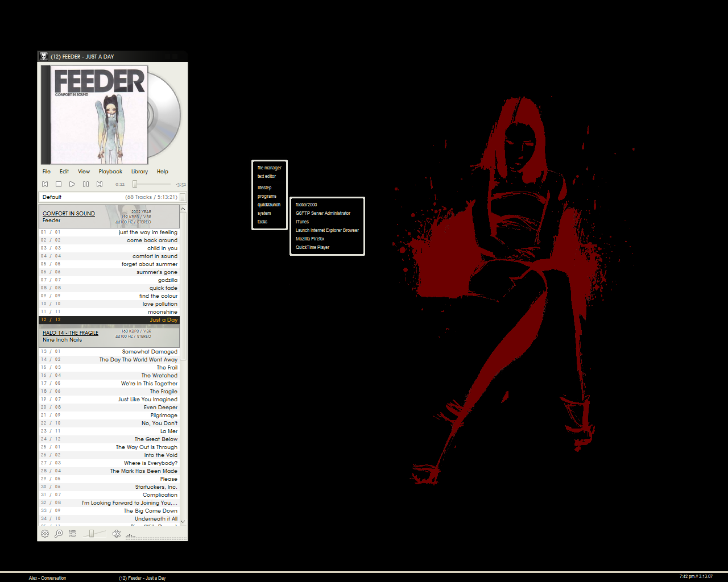The image size is (728, 582).
Task: Expand the 'system' submenu
Action: tap(264, 213)
